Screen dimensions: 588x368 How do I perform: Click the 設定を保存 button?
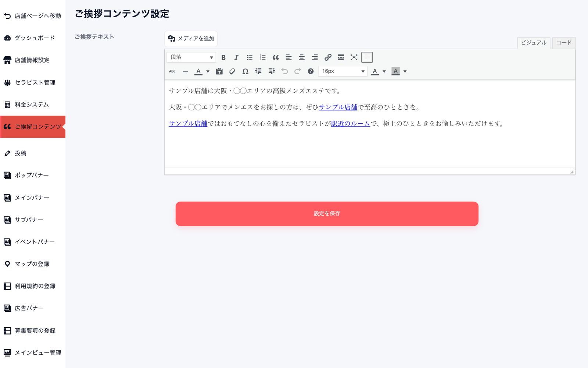click(327, 214)
